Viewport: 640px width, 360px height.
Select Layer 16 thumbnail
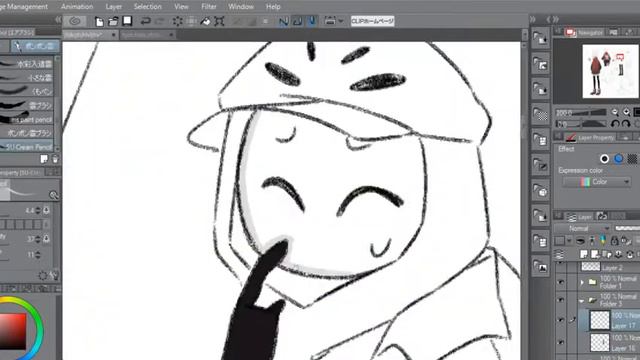[600, 342]
